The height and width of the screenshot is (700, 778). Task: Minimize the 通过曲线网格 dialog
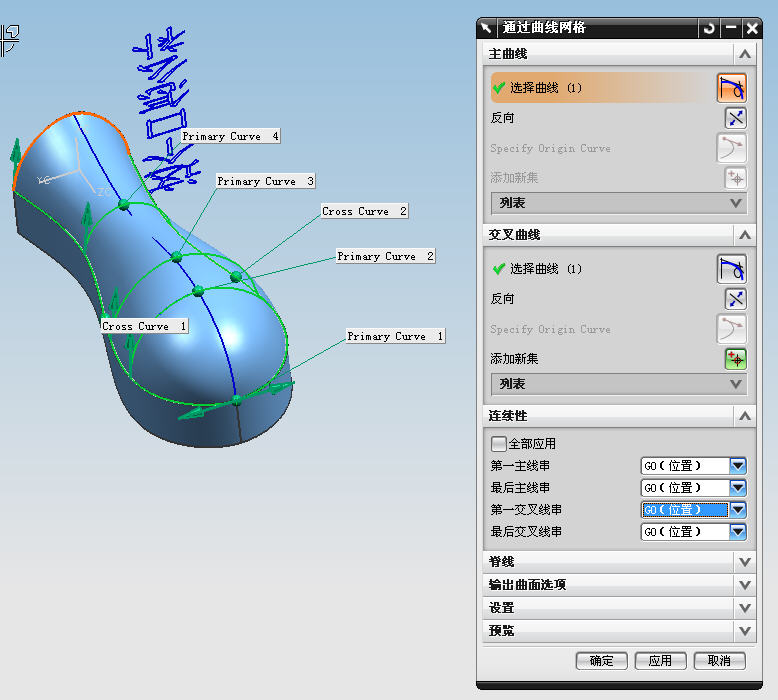(x=730, y=28)
